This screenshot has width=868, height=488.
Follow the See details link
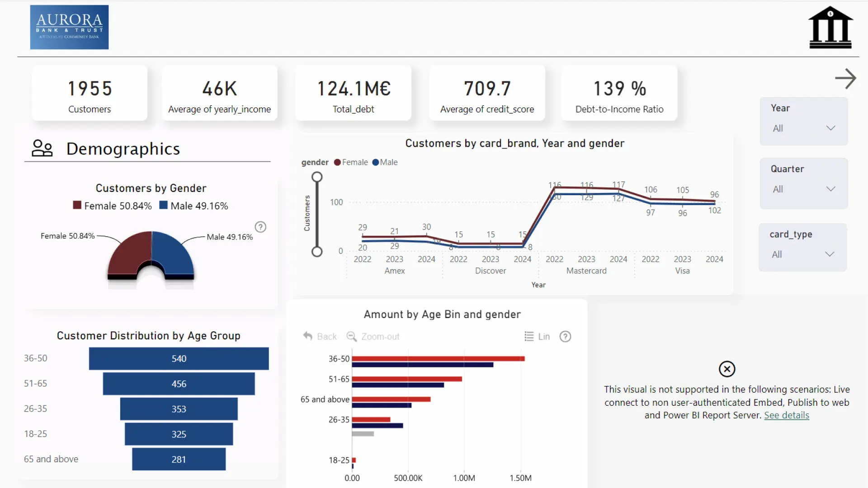[x=787, y=415]
